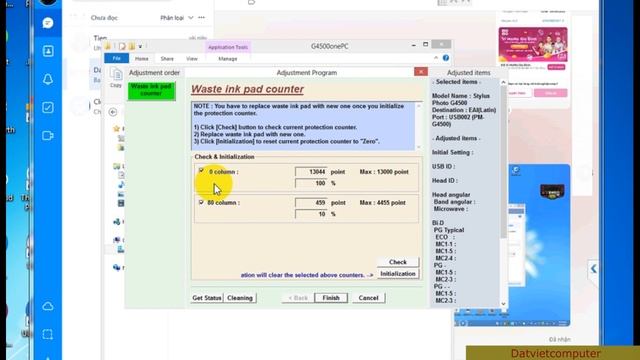
Task: Toggle the 0 column checkbox
Action: coord(201,171)
